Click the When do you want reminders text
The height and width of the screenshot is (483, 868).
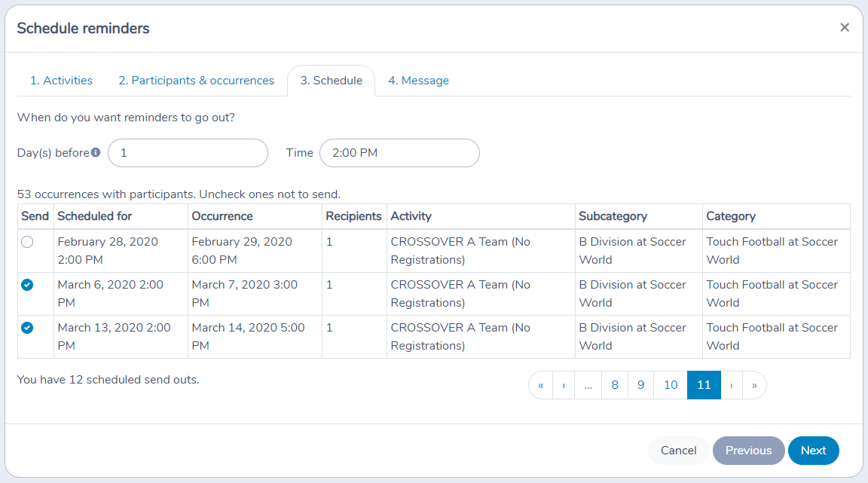pos(126,118)
